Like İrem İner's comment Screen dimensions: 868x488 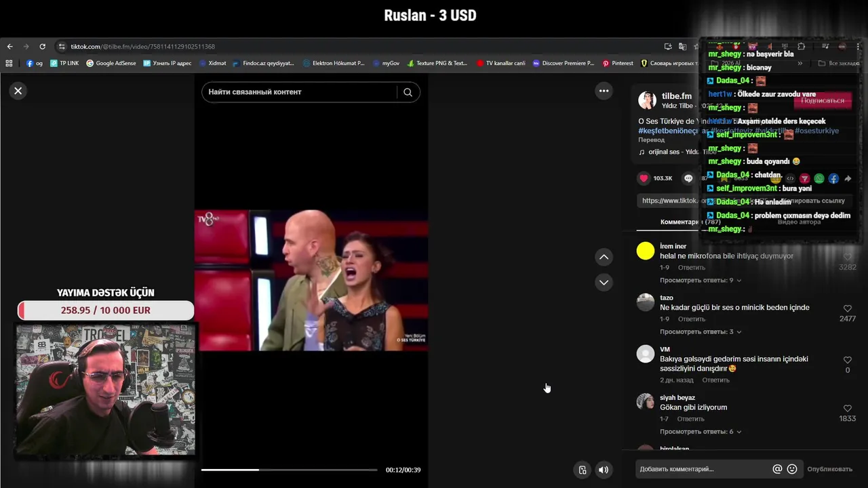coord(847,257)
